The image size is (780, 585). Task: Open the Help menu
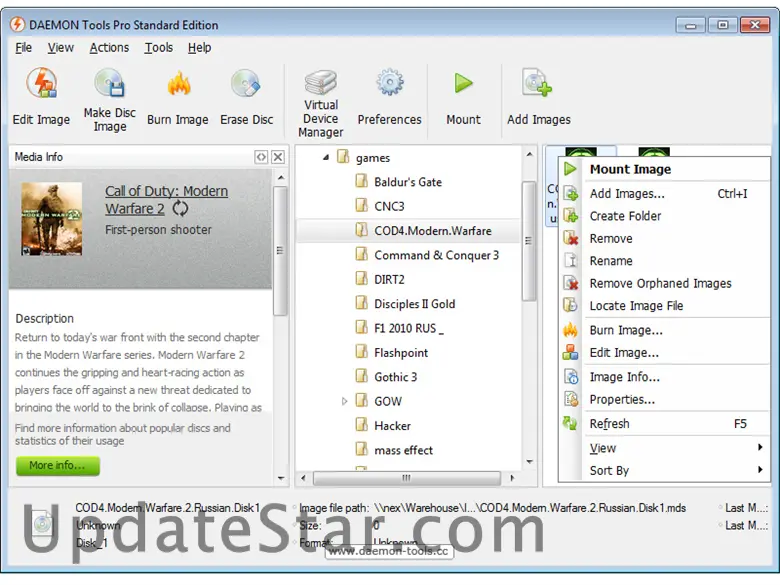pyautogui.click(x=199, y=48)
